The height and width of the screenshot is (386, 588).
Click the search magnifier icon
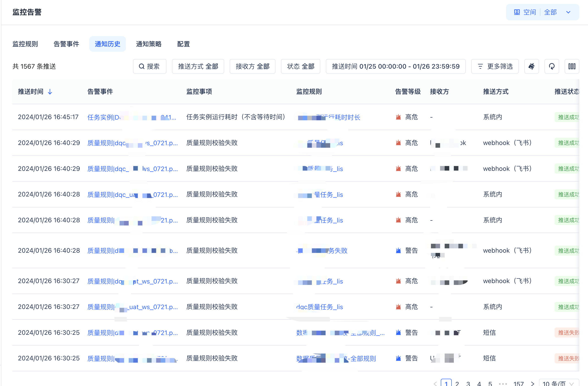click(142, 66)
